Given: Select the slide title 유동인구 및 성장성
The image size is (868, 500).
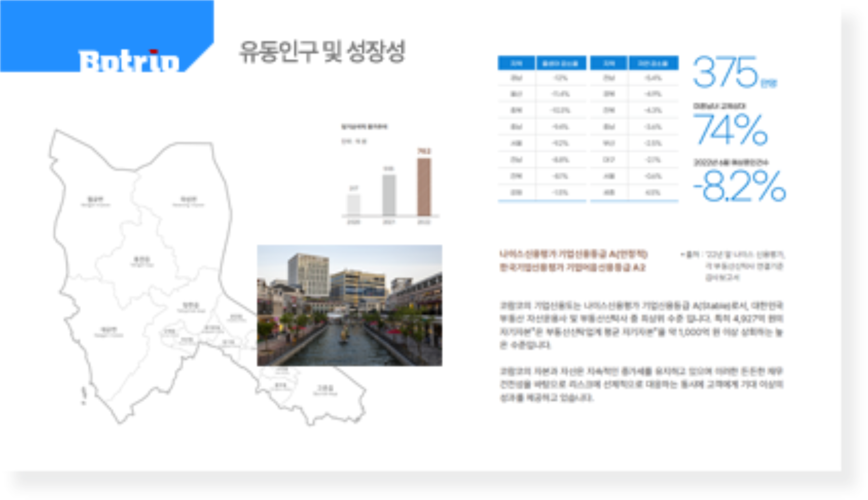Looking at the screenshot, I should point(322,51).
